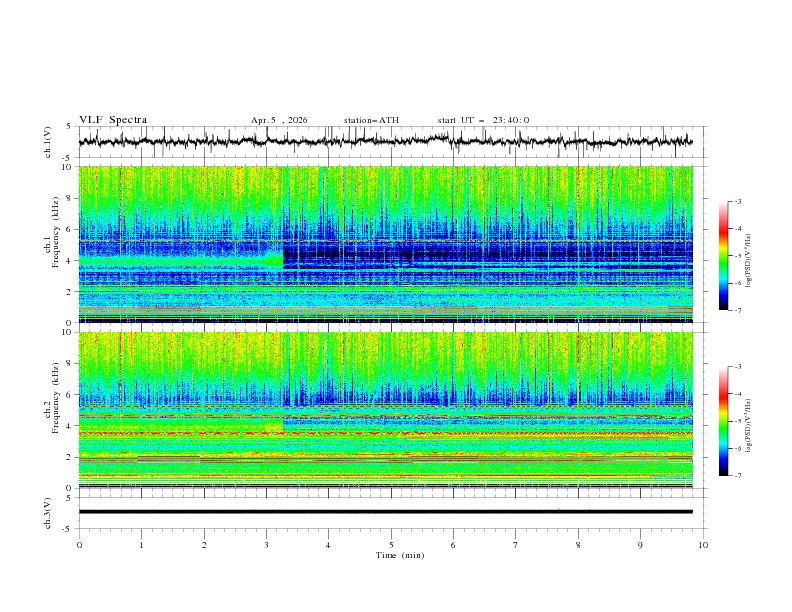Viewport: 792px width, 612px height.
Task: Click the "Time (min)" axis title
Action: tap(400, 555)
